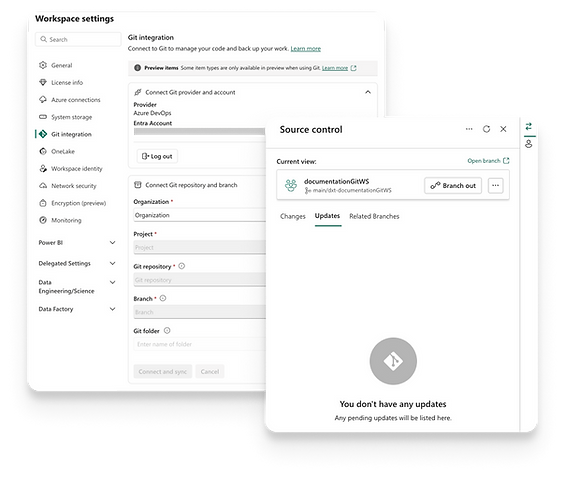Focus the workspace settings Search field
This screenshot has width=565, height=477.
coord(78,39)
